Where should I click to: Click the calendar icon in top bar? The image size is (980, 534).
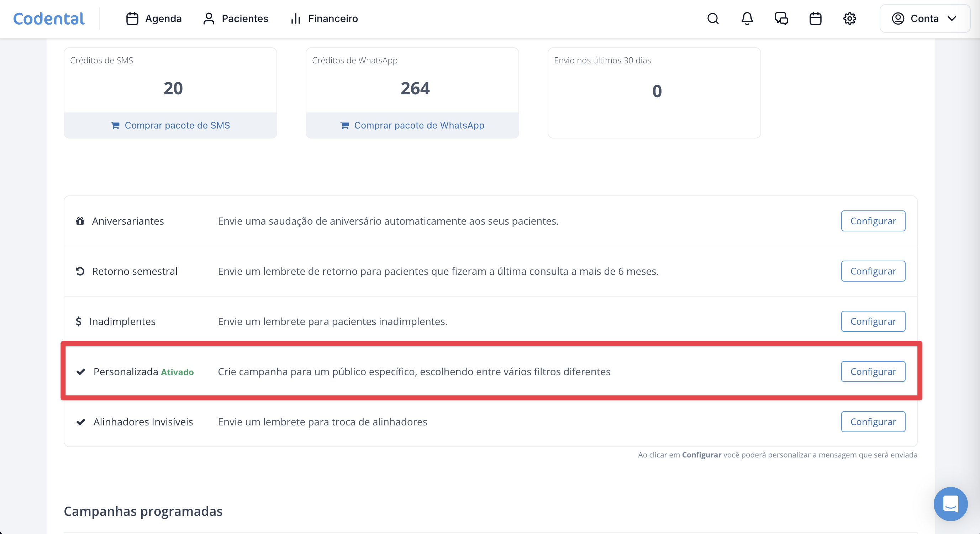[815, 19]
